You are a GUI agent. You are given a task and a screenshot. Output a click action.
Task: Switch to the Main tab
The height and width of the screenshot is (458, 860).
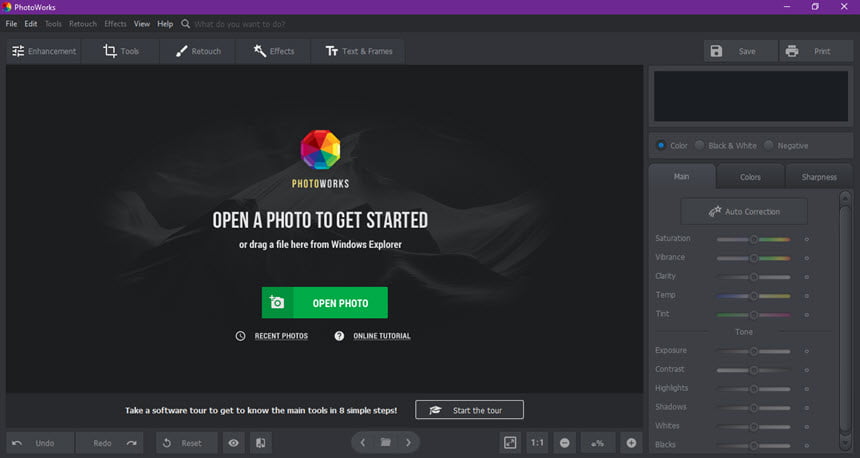coord(682,177)
